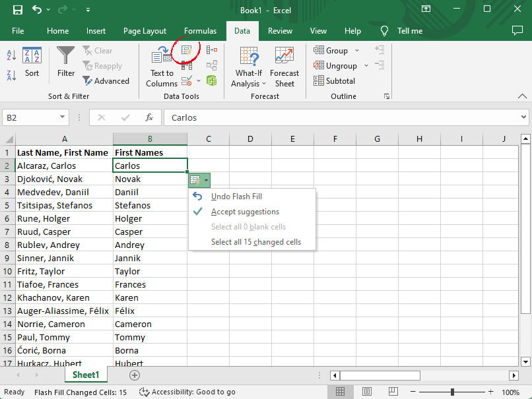
Task: Add a new sheet with plus icon
Action: coord(135,375)
